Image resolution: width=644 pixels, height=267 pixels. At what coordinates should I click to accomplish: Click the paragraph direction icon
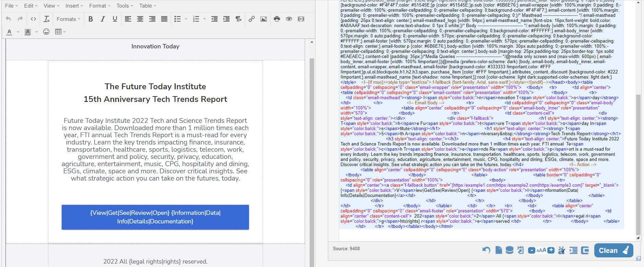pos(238,19)
